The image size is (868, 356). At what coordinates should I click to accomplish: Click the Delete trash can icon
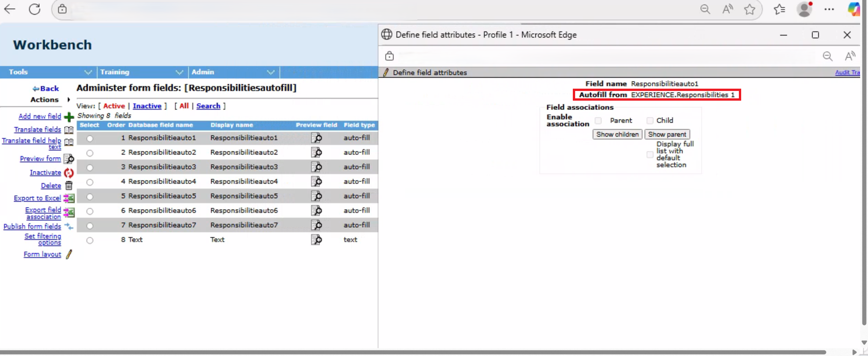(x=69, y=186)
